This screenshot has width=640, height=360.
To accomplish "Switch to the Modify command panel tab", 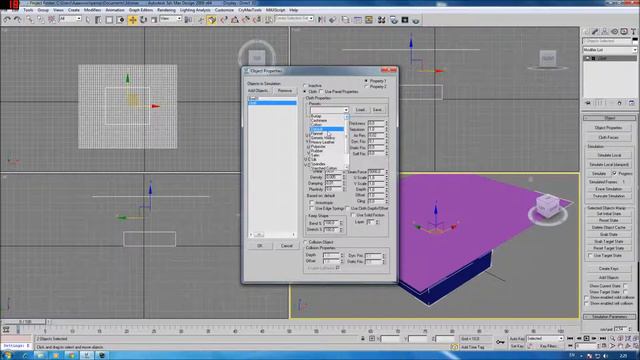I will 595,31.
